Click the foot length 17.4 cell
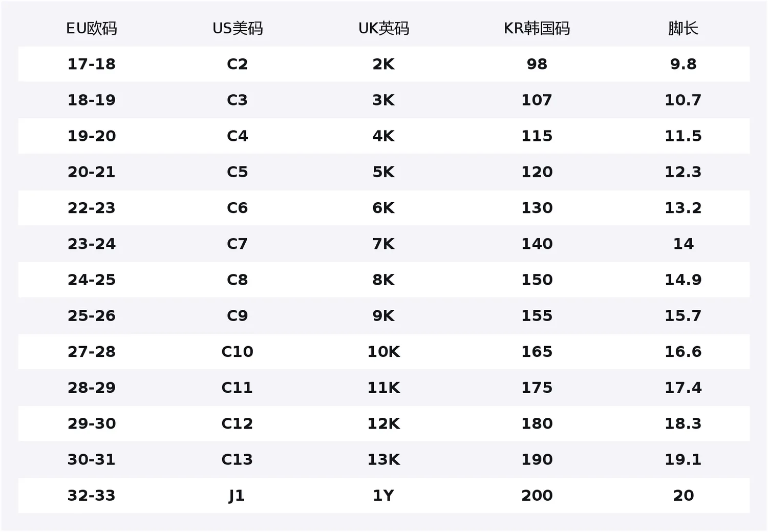 tap(683, 387)
